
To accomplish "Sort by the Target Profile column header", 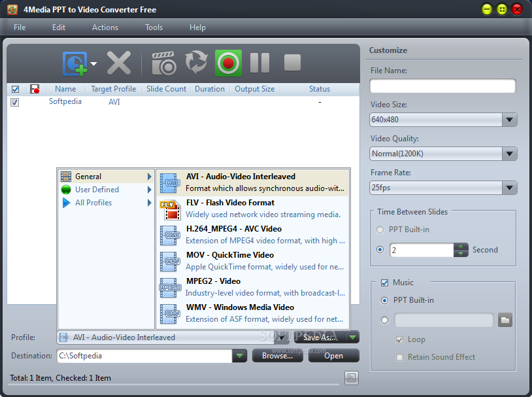I will pyautogui.click(x=114, y=89).
